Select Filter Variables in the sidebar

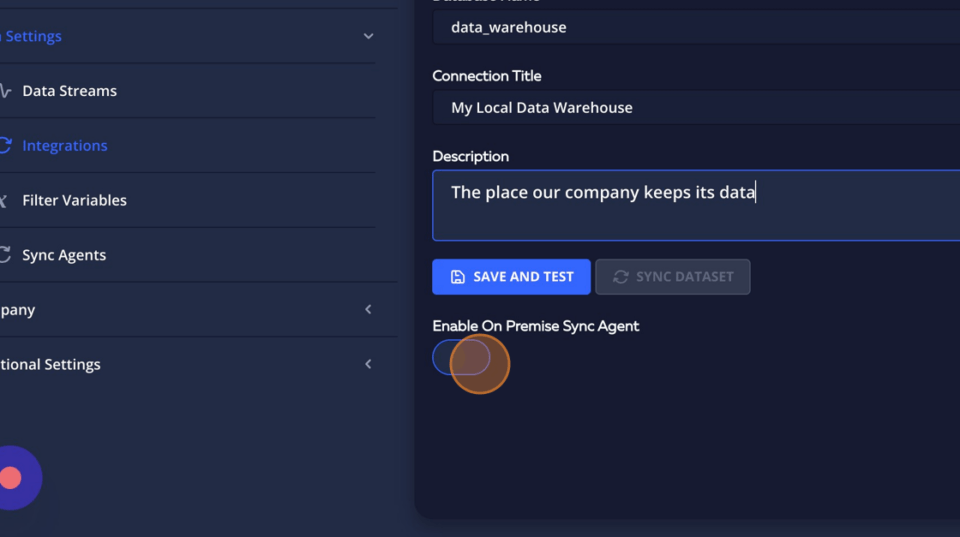coord(74,201)
